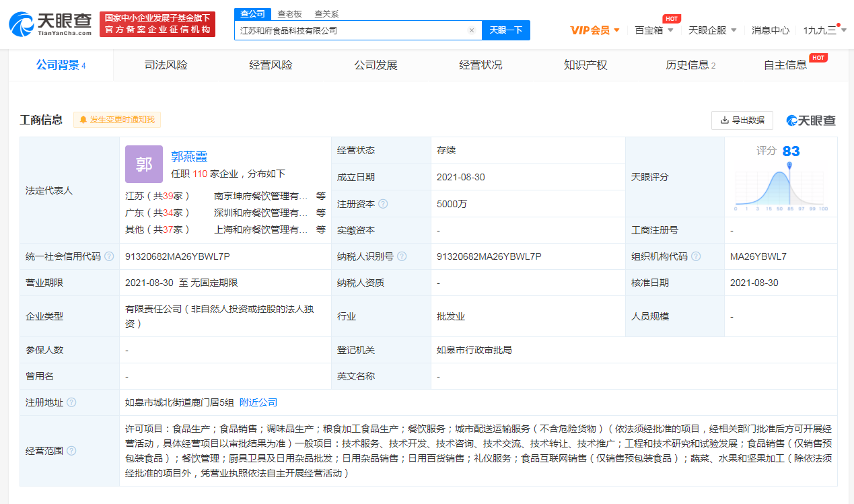
Task: Switch to the 司法风险 tab
Action: pyautogui.click(x=166, y=65)
